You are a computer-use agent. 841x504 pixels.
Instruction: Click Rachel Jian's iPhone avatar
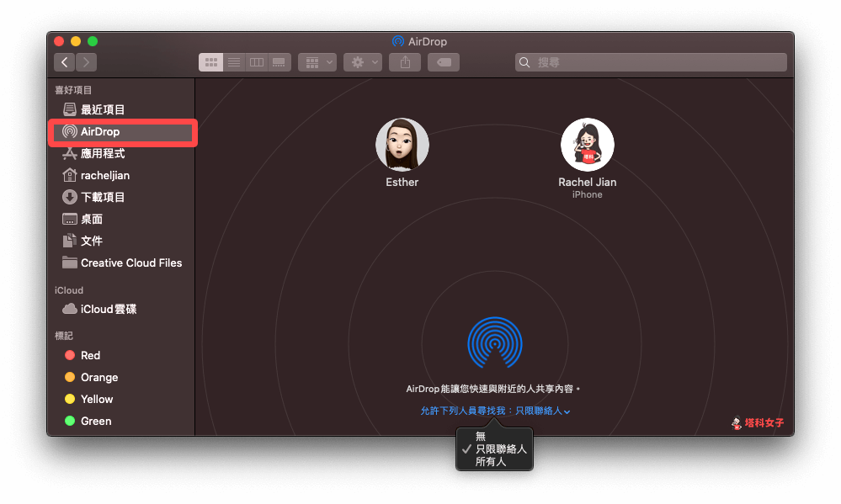(588, 144)
